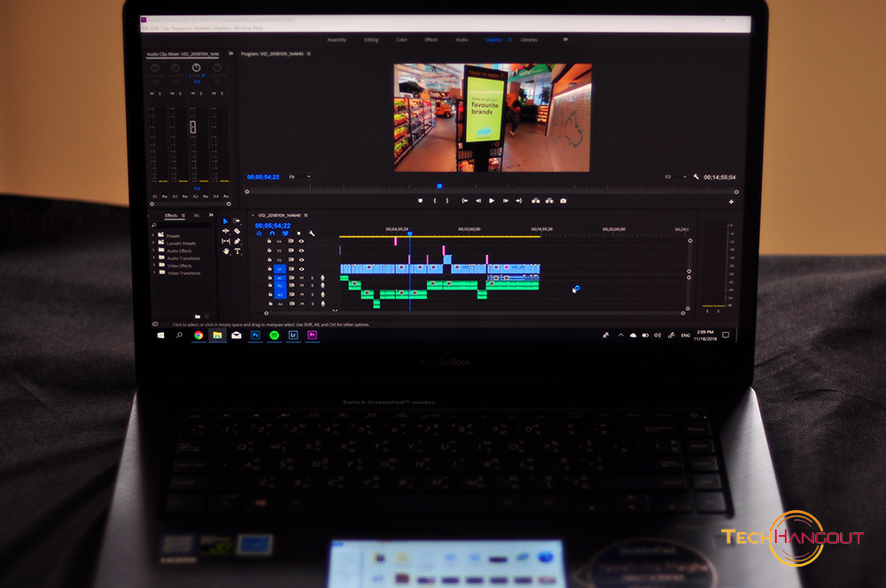Play the sequence in Program Monitor

coord(492,200)
